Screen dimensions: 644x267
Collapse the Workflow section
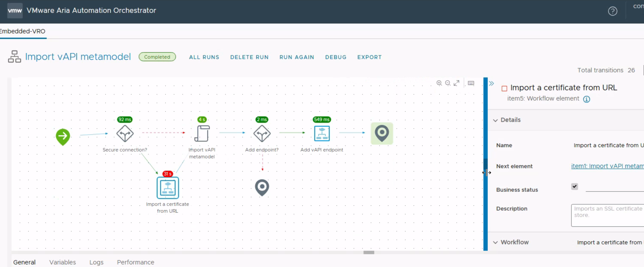(495, 243)
